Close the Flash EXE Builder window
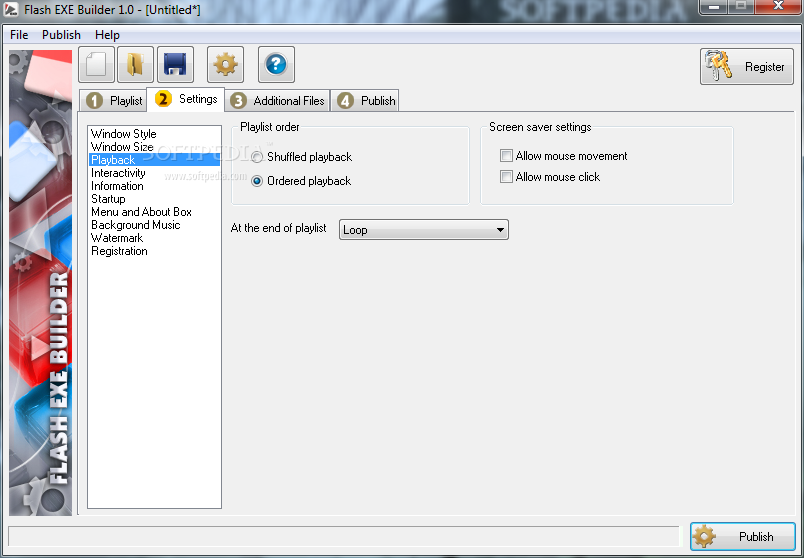Screen dimensions: 804x558 (x=779, y=7)
